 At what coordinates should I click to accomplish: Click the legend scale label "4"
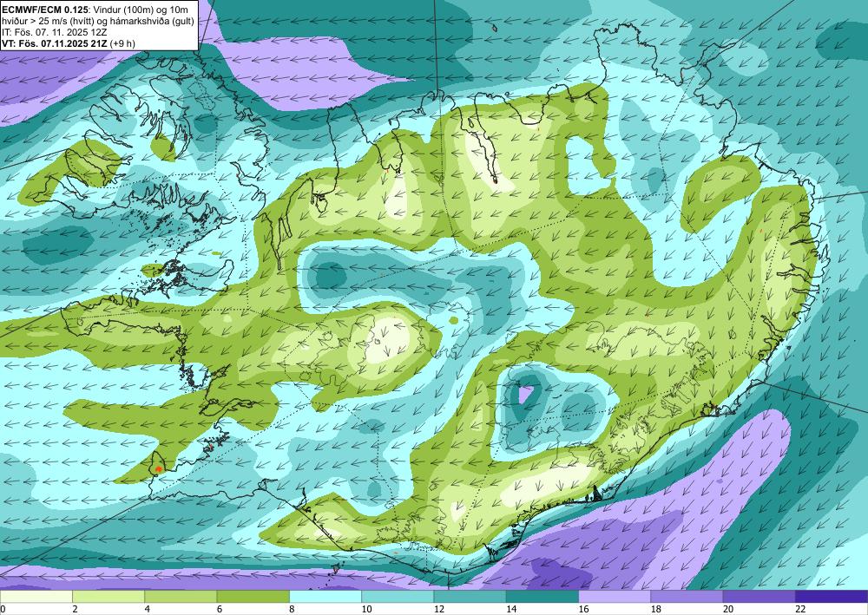tap(148, 609)
